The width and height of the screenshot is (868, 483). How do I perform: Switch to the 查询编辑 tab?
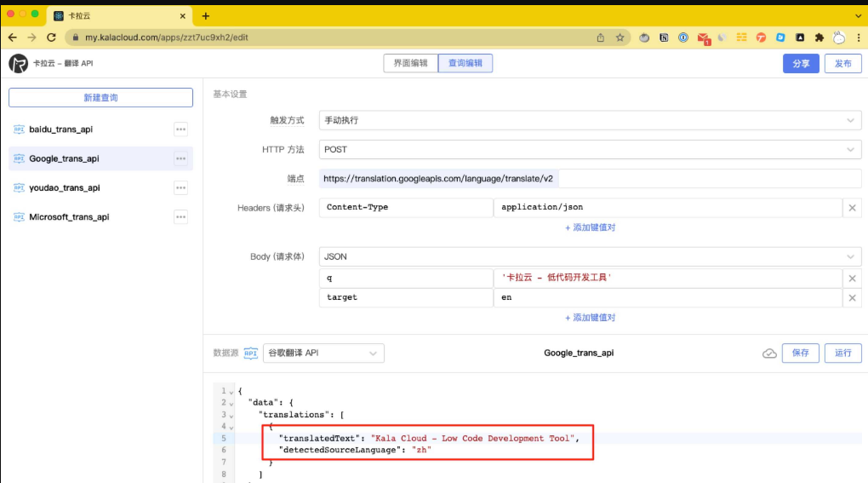click(465, 63)
